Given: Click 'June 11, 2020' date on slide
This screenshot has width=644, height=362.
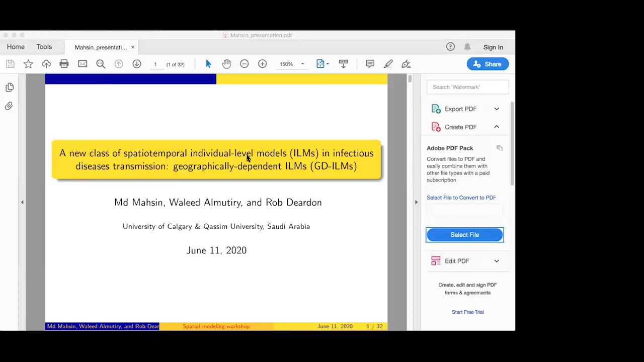Looking at the screenshot, I should click(216, 250).
